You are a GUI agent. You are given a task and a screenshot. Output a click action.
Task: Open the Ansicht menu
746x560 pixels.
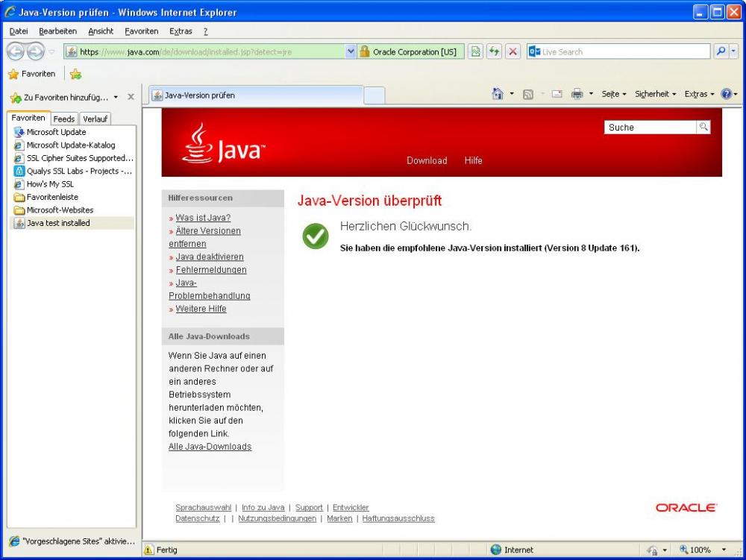pyautogui.click(x=101, y=31)
